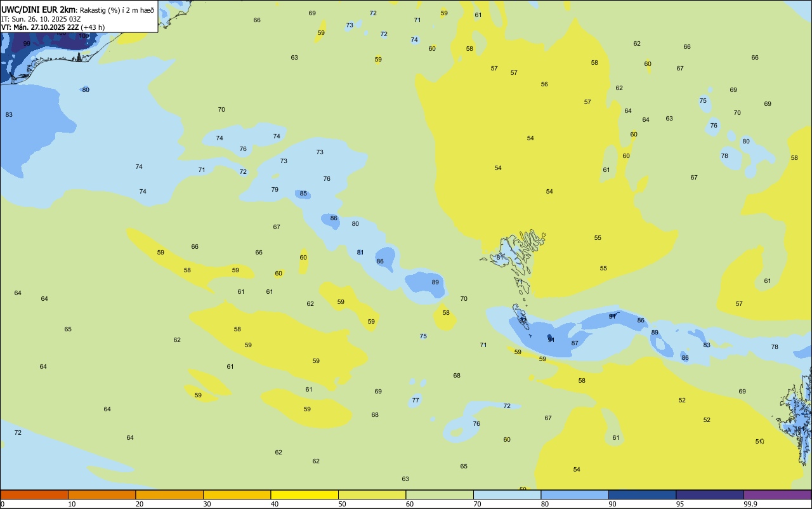Click the dark orange 0–10 legend swatch
This screenshot has width=812, height=509.
coord(34,494)
